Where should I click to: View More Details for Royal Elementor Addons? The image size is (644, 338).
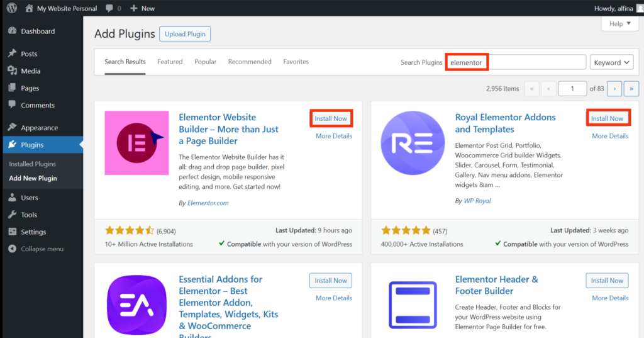pyautogui.click(x=609, y=136)
